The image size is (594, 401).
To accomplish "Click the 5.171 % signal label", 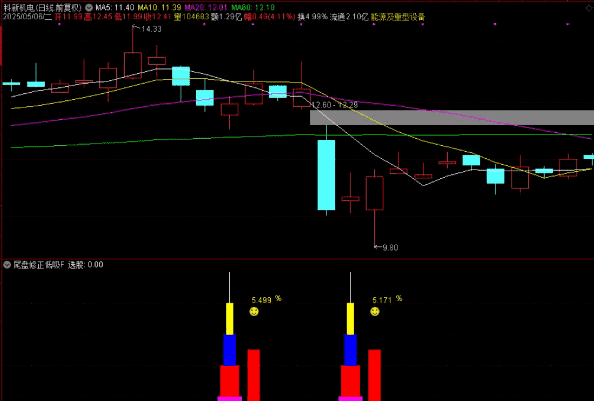I will 387,300.
